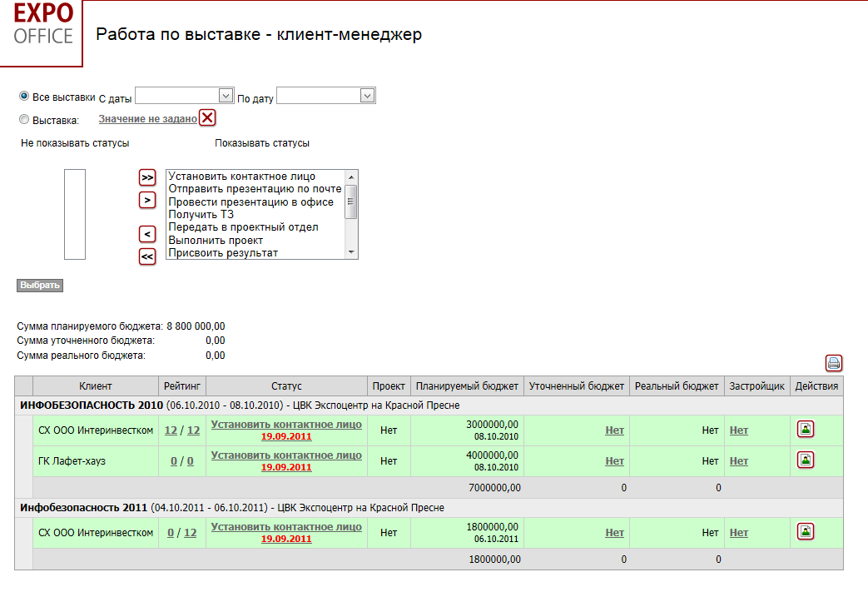Clear exhibition value with red X icon
The width and height of the screenshot is (868, 592).
coord(207,118)
